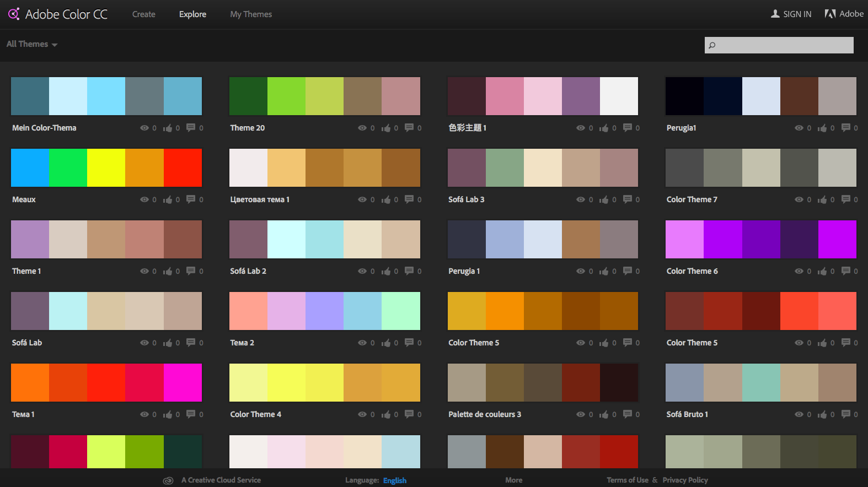Click the comment icon for Meaux

(x=191, y=199)
